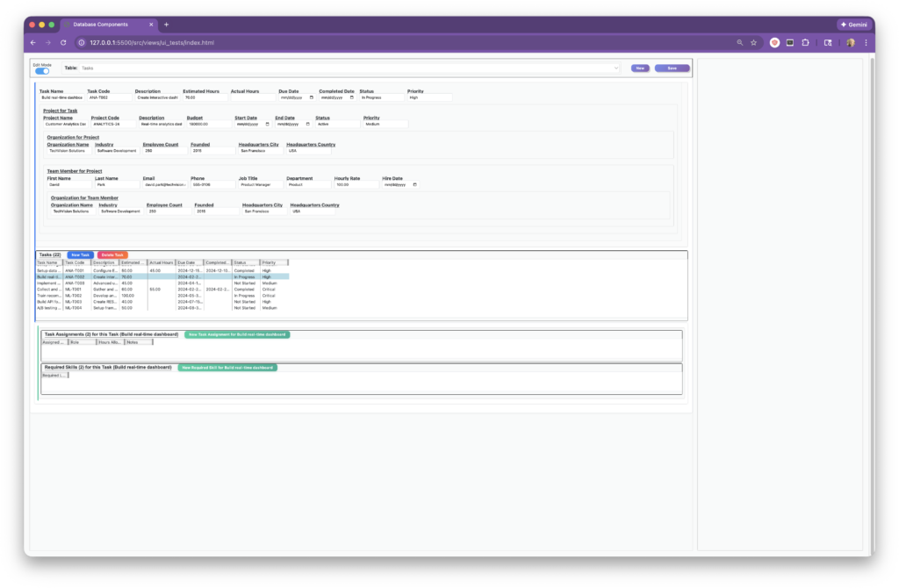
Task: Open the Gemini button in Chrome
Action: (x=853, y=25)
